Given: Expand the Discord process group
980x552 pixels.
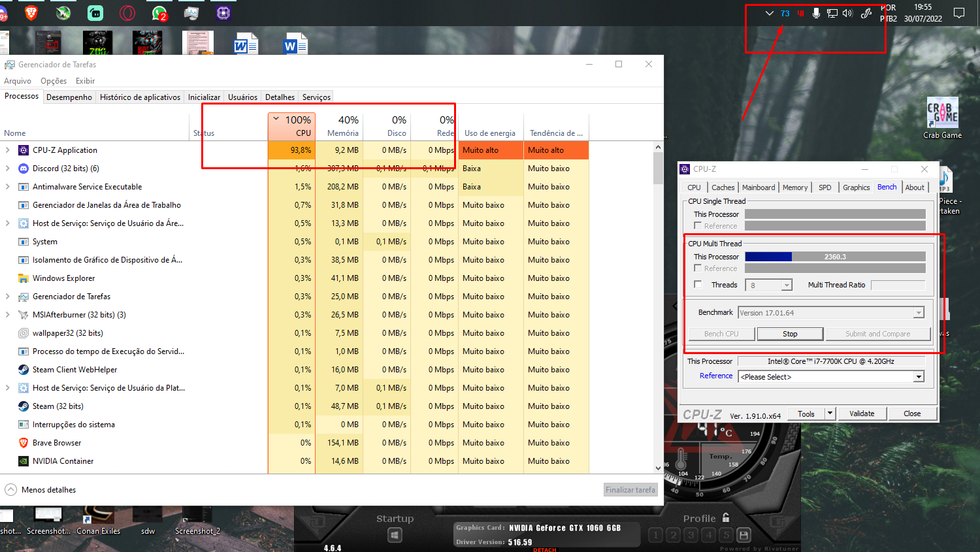Looking at the screenshot, I should pos(8,169).
